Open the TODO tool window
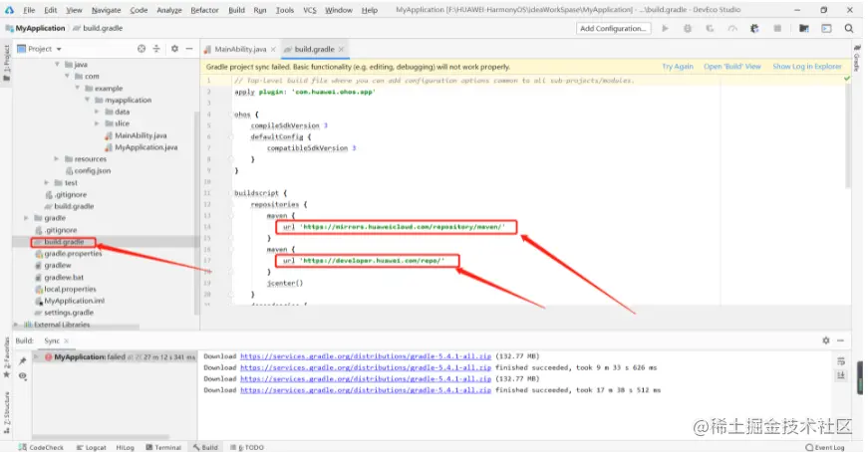Screen dimensions: 868x452 tap(247, 447)
